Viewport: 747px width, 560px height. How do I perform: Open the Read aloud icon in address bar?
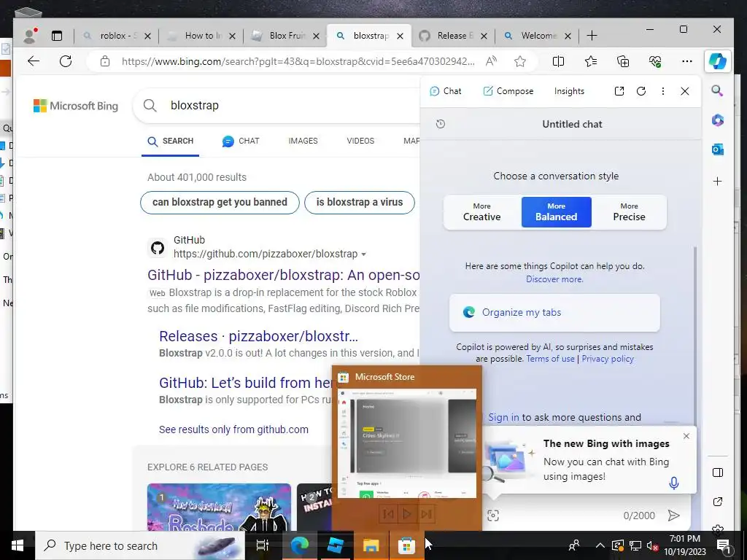click(491, 61)
